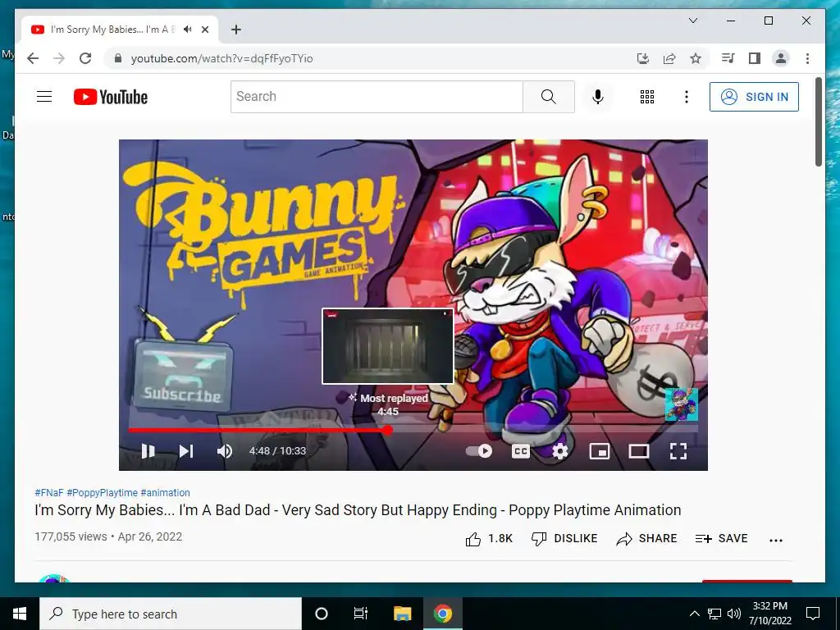Open the YouTube apps grid
Image resolution: width=840 pixels, height=630 pixels.
pyautogui.click(x=647, y=97)
